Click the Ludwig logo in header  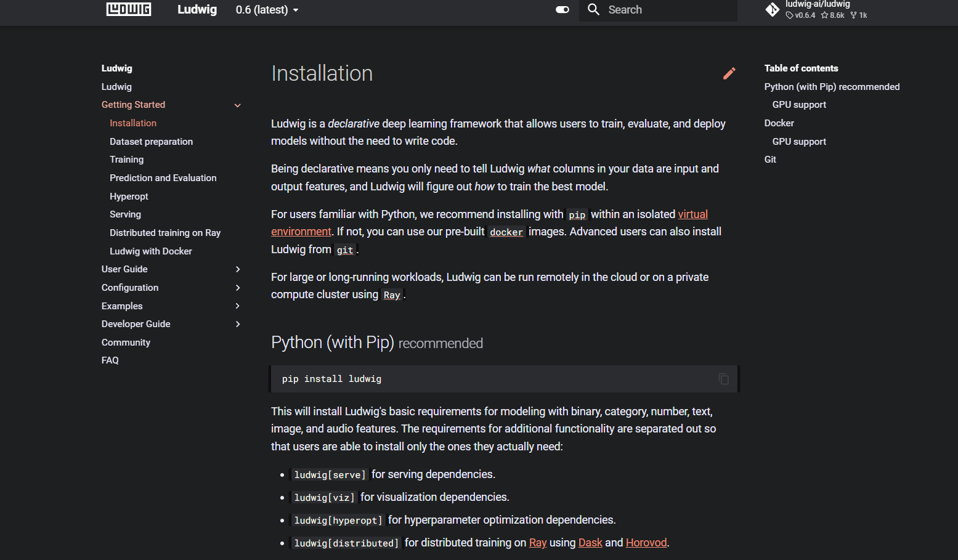[129, 9]
